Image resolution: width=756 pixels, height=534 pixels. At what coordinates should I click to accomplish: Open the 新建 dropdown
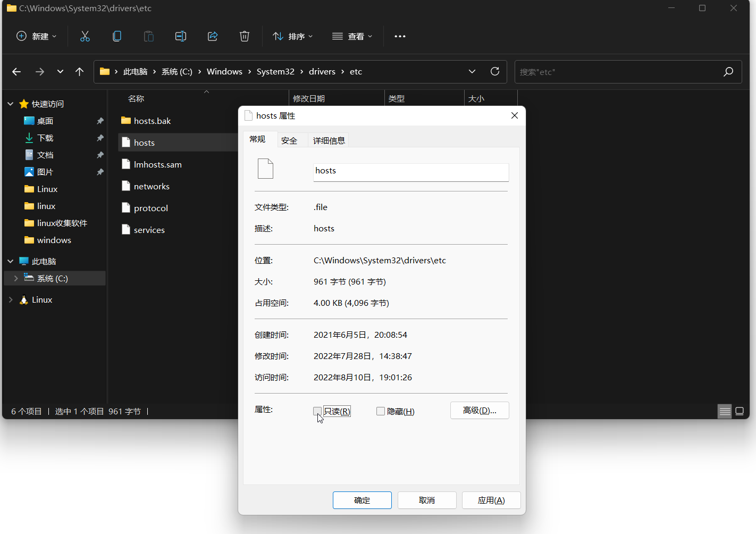pyautogui.click(x=37, y=36)
